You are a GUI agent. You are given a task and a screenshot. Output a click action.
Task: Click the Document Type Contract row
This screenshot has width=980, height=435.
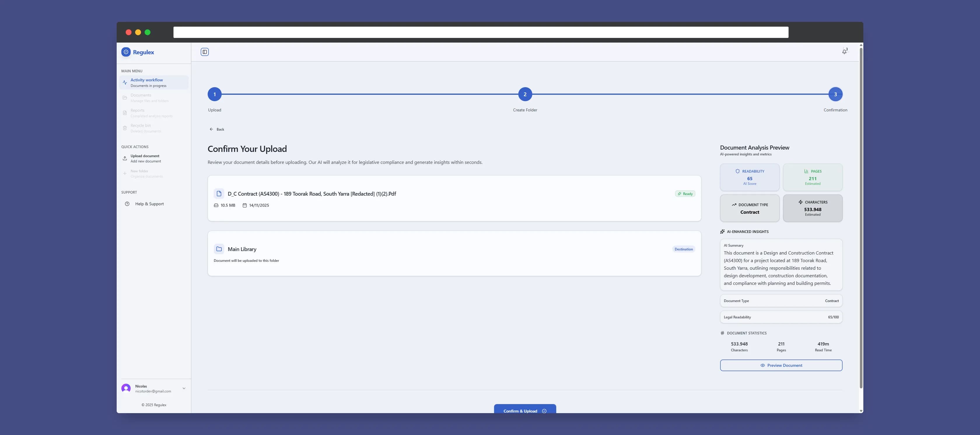[781, 301]
